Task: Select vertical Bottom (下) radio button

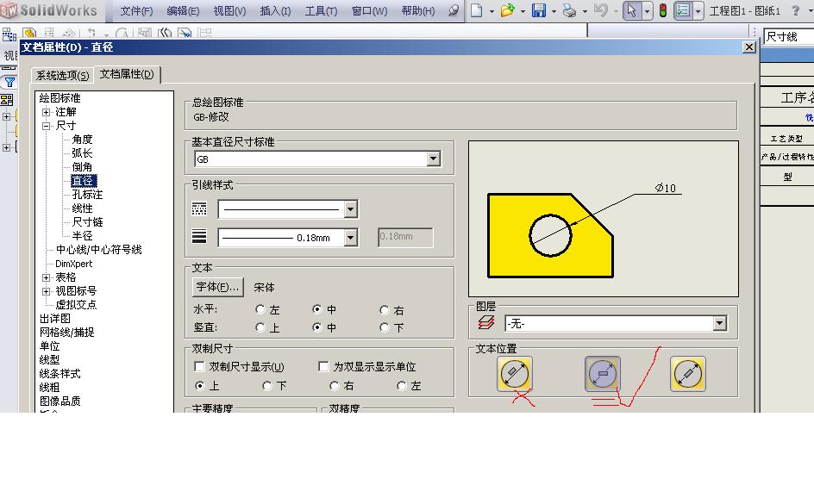Action: coord(385,327)
